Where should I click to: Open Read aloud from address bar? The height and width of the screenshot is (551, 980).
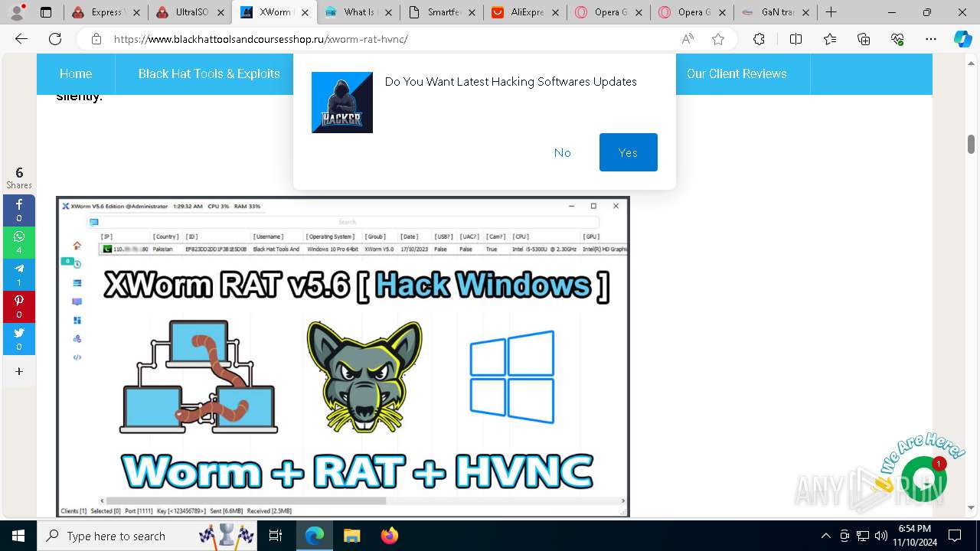pyautogui.click(x=688, y=39)
